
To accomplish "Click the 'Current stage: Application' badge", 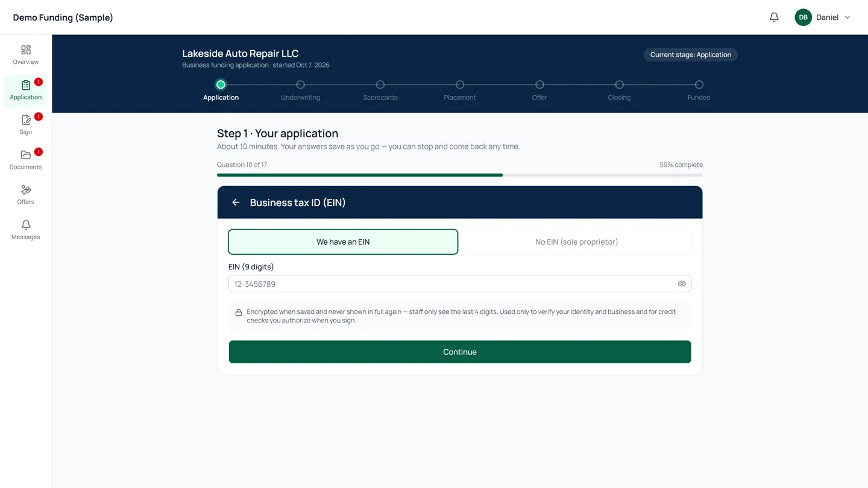I will pyautogui.click(x=691, y=55).
